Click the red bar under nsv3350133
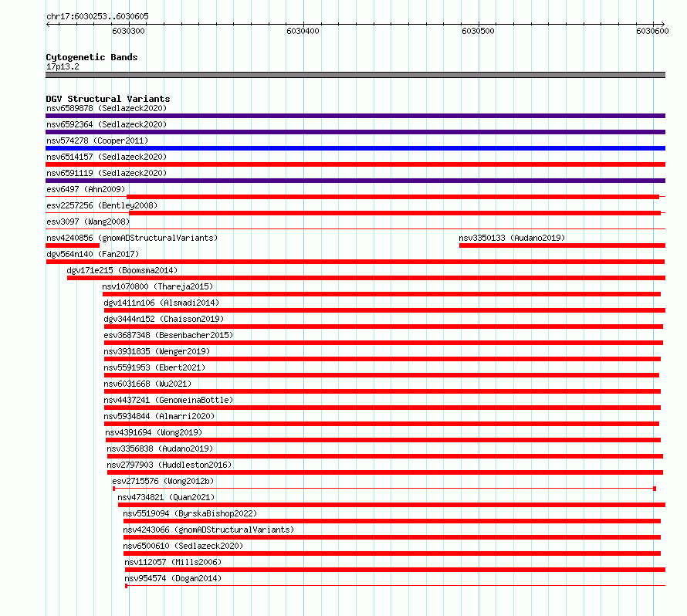 click(562, 245)
